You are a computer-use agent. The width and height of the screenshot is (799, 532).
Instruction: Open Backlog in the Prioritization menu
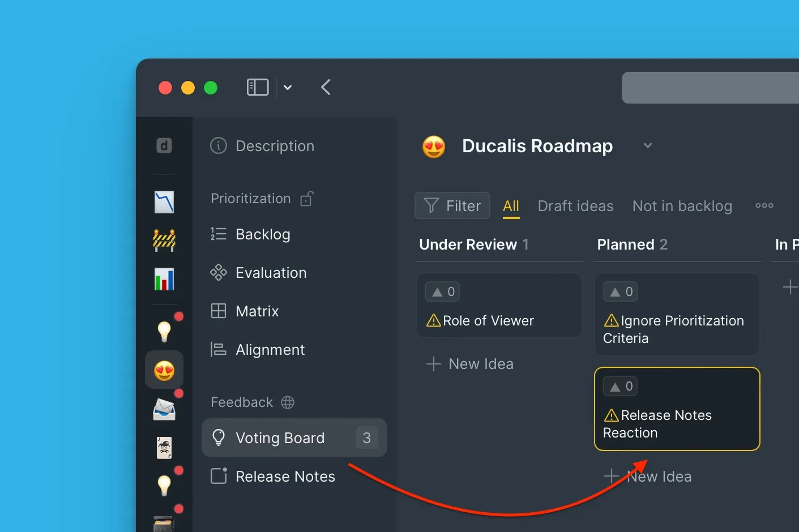tap(263, 234)
